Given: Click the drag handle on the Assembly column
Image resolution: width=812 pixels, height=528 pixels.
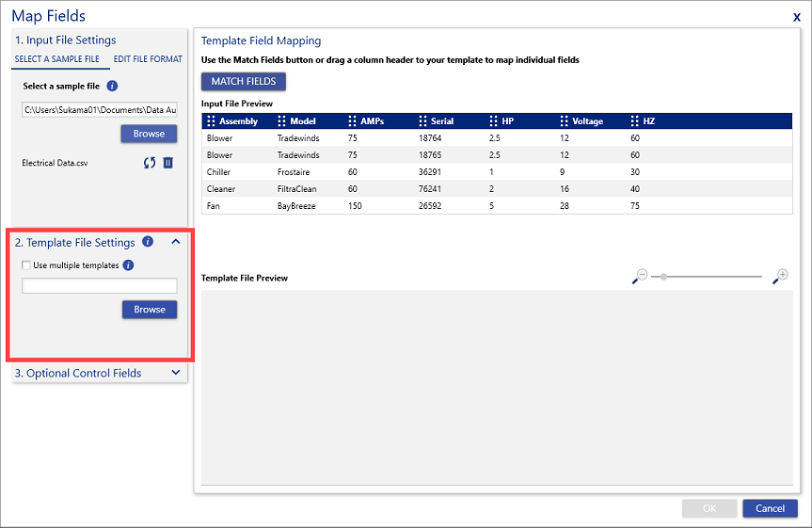Looking at the screenshot, I should click(x=211, y=121).
